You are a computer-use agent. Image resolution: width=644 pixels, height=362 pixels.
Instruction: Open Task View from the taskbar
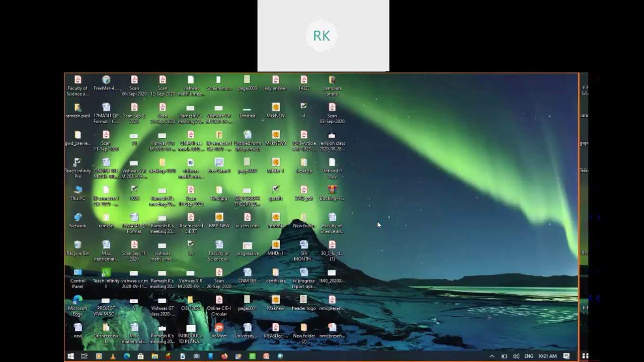pyautogui.click(x=84, y=356)
